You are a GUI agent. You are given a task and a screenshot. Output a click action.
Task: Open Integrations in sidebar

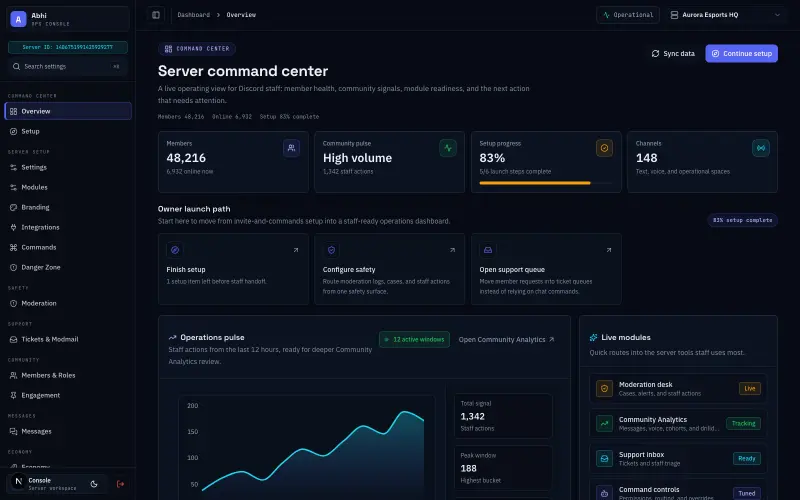pos(68,227)
